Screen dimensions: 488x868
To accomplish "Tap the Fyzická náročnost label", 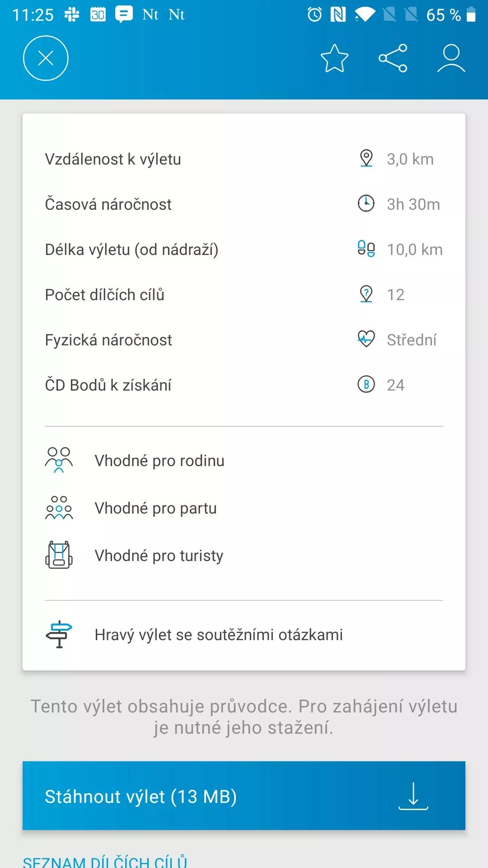I will pos(108,340).
